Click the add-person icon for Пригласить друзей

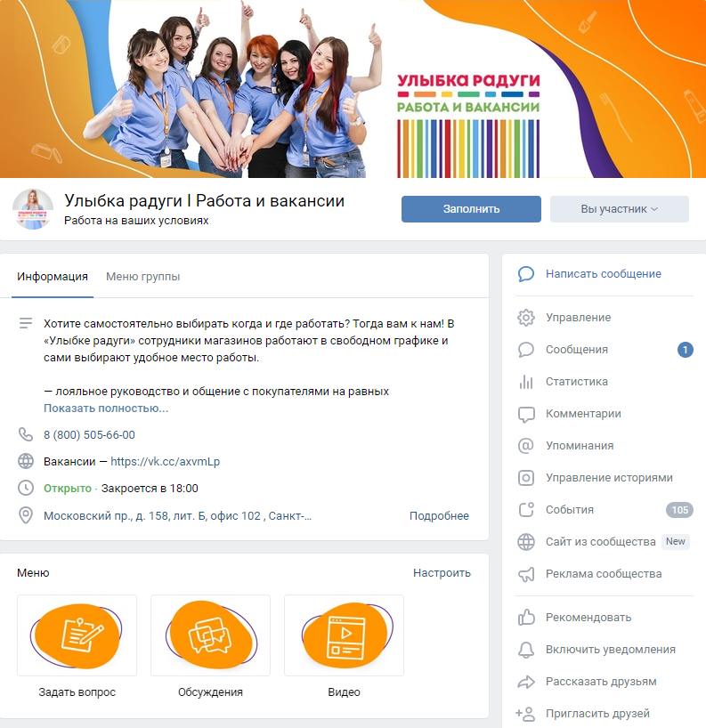pyautogui.click(x=525, y=714)
